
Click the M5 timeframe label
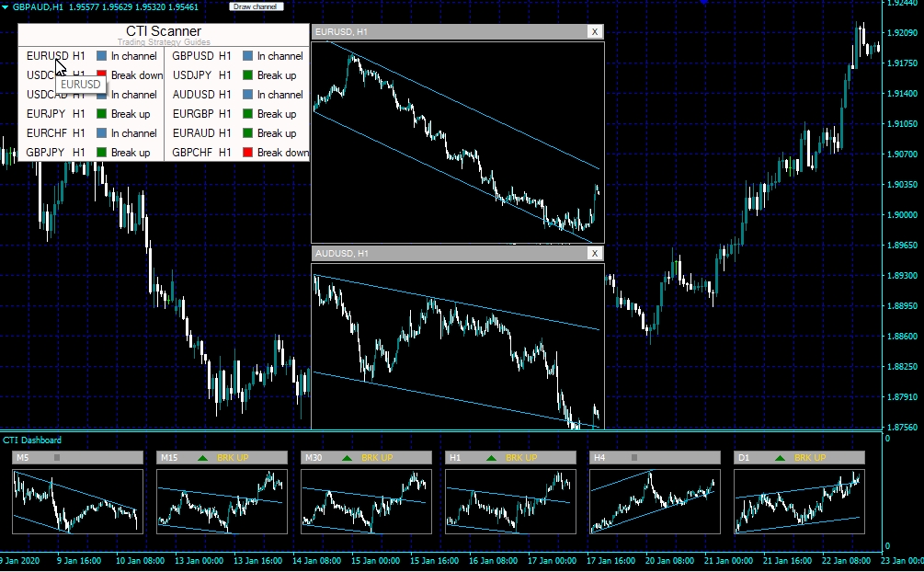[x=22, y=458]
